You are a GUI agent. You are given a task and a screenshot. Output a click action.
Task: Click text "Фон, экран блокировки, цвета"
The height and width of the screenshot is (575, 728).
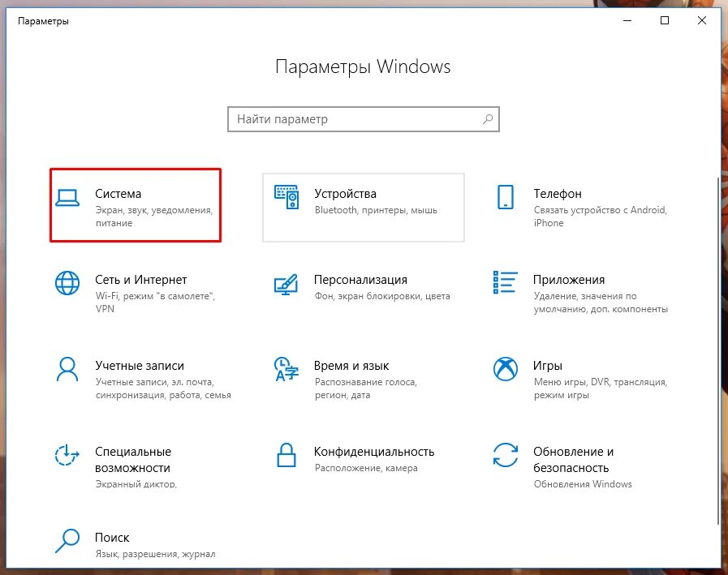pyautogui.click(x=382, y=296)
